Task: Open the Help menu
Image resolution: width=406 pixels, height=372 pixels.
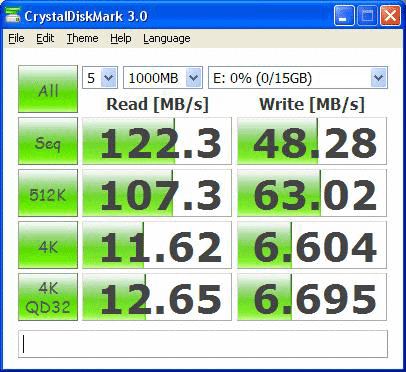Action: 121,38
